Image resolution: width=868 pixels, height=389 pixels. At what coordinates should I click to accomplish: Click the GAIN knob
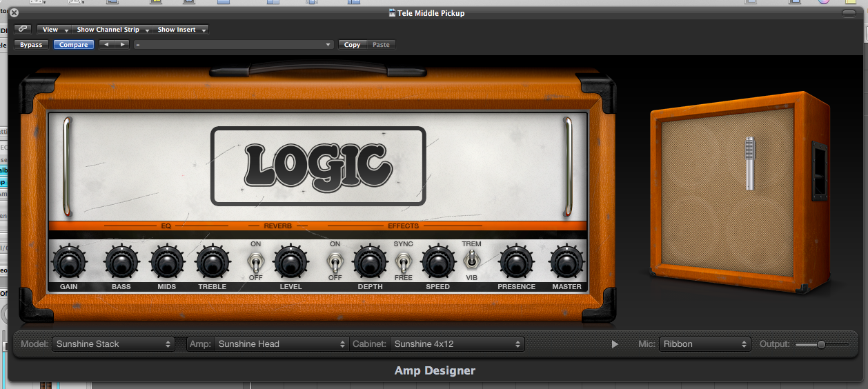[68, 262]
